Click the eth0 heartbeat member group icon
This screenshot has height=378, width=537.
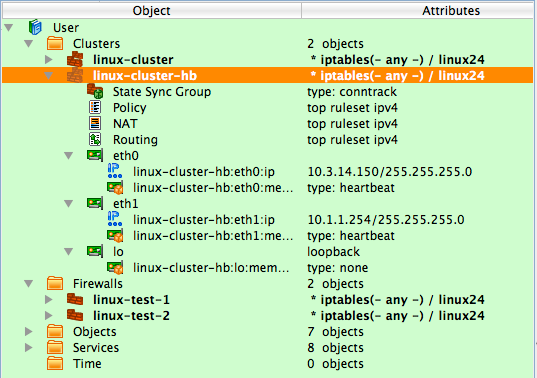point(115,188)
